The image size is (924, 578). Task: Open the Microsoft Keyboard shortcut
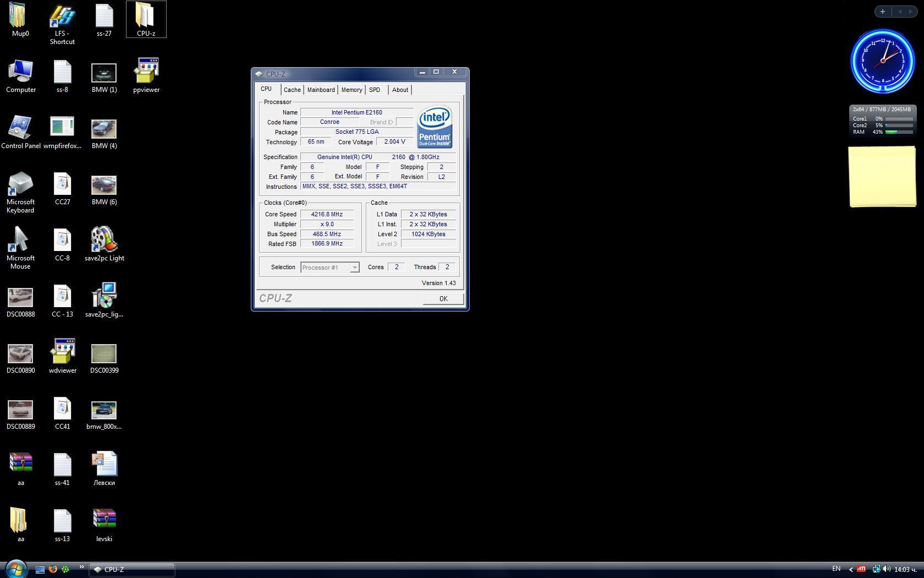point(20,184)
